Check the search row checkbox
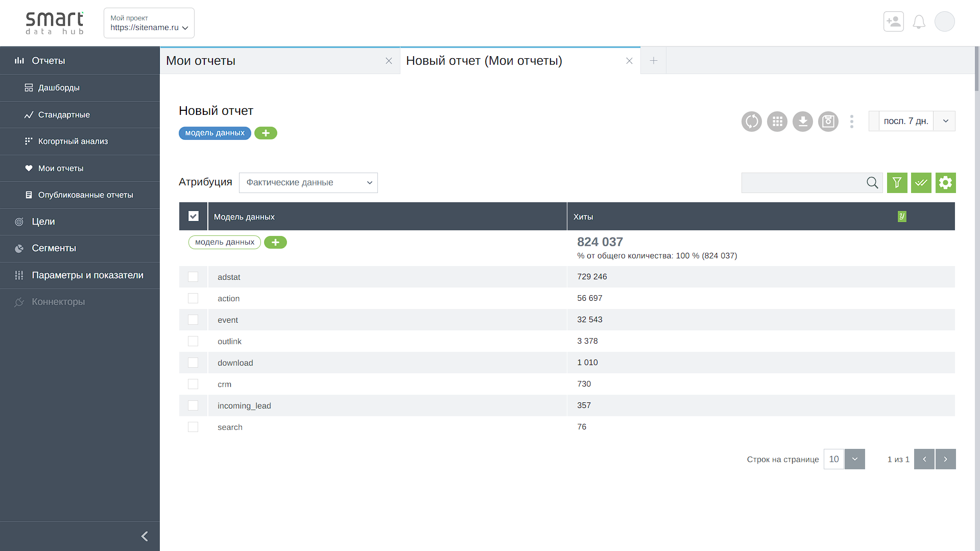 coord(193,427)
